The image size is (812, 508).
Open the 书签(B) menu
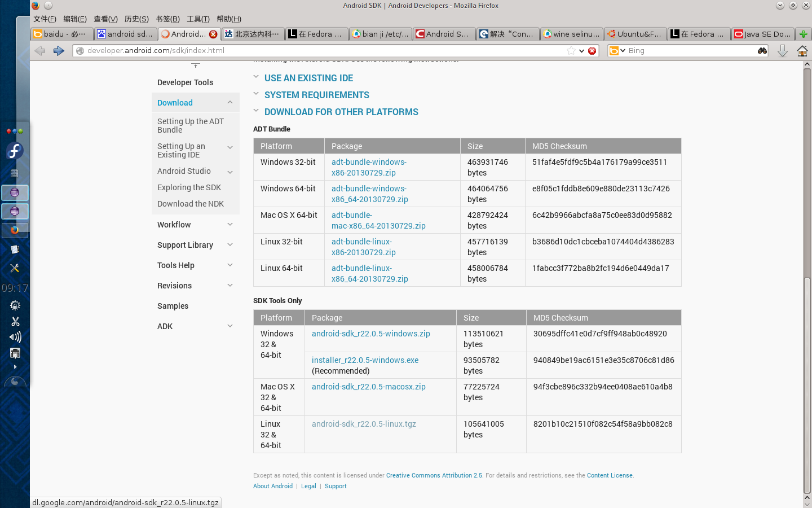(x=167, y=19)
